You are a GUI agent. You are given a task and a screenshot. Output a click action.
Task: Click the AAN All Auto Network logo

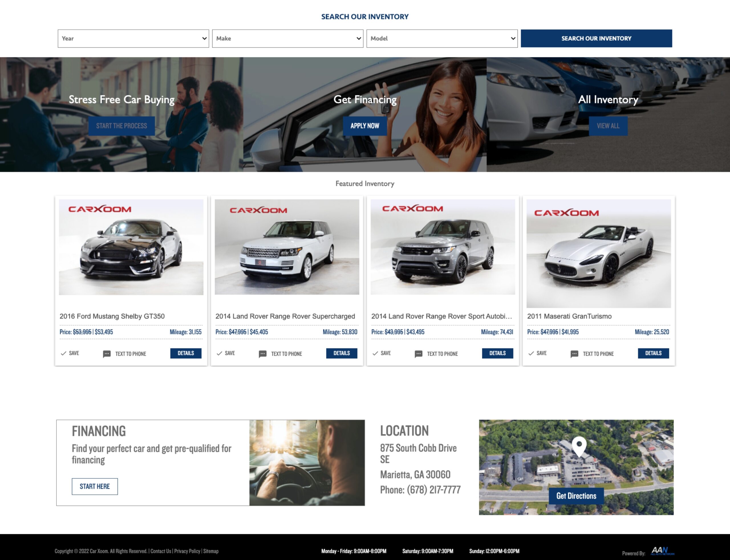pos(662,551)
